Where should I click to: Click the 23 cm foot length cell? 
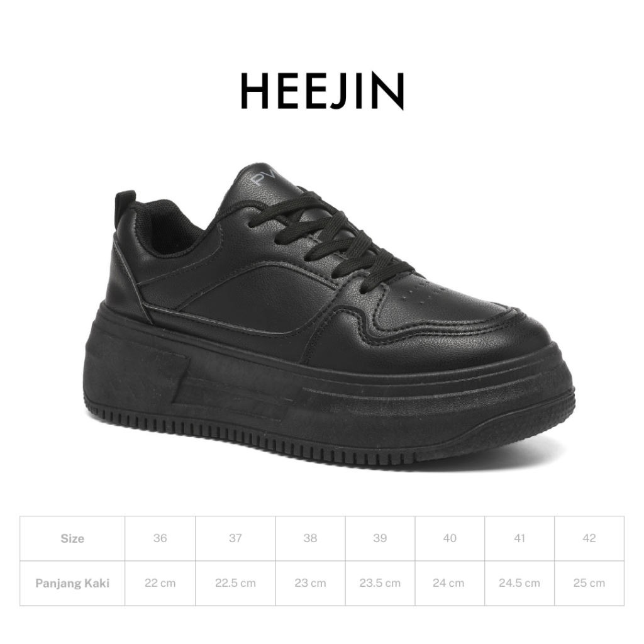(311, 583)
